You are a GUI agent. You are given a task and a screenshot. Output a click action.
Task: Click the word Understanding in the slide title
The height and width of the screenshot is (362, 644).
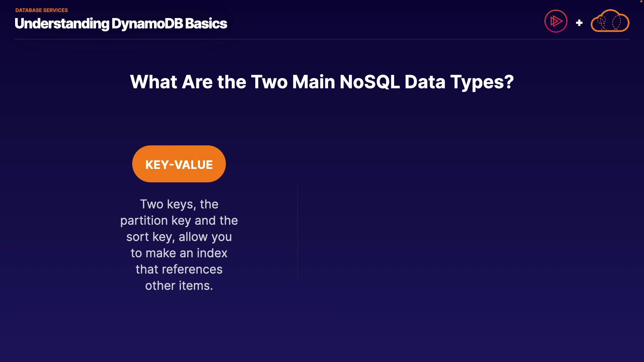coord(62,24)
